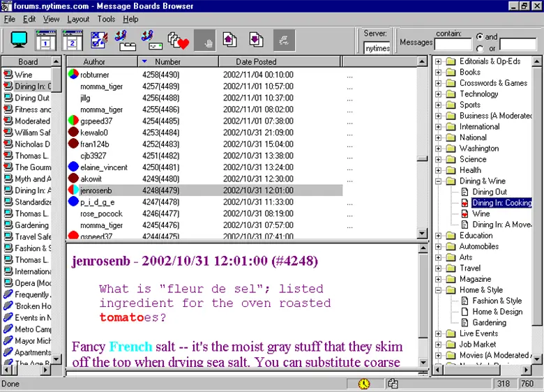Click the Dining Out document icon in tree
The image size is (544, 392).
click(465, 192)
